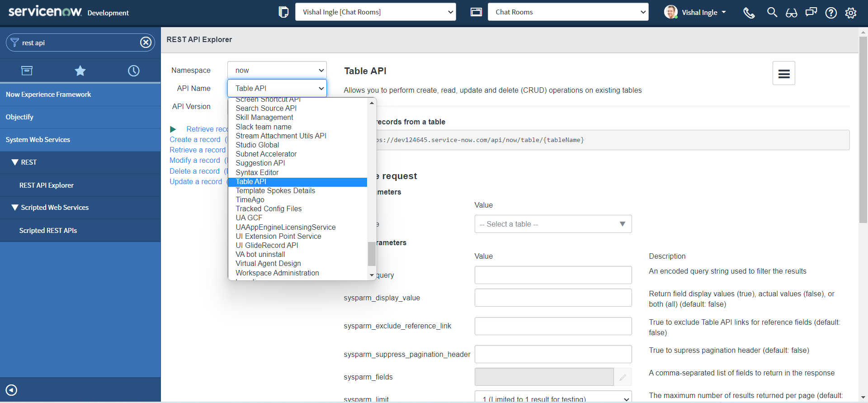
Task: Select Stream Attachment Utils API option
Action: tap(297, 136)
